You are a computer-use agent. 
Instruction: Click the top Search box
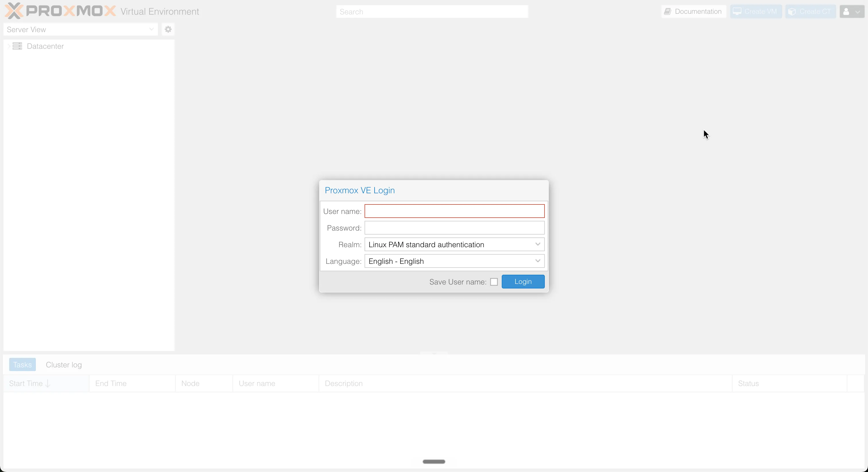pos(432,11)
